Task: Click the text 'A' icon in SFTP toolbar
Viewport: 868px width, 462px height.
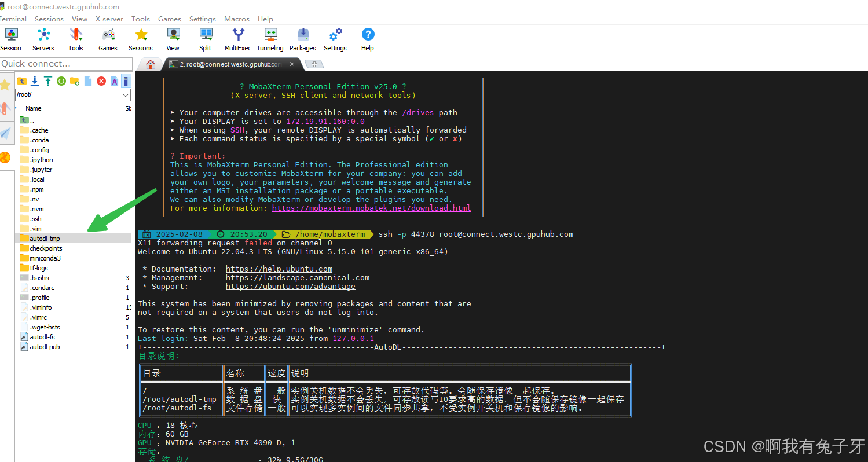Action: coord(115,81)
